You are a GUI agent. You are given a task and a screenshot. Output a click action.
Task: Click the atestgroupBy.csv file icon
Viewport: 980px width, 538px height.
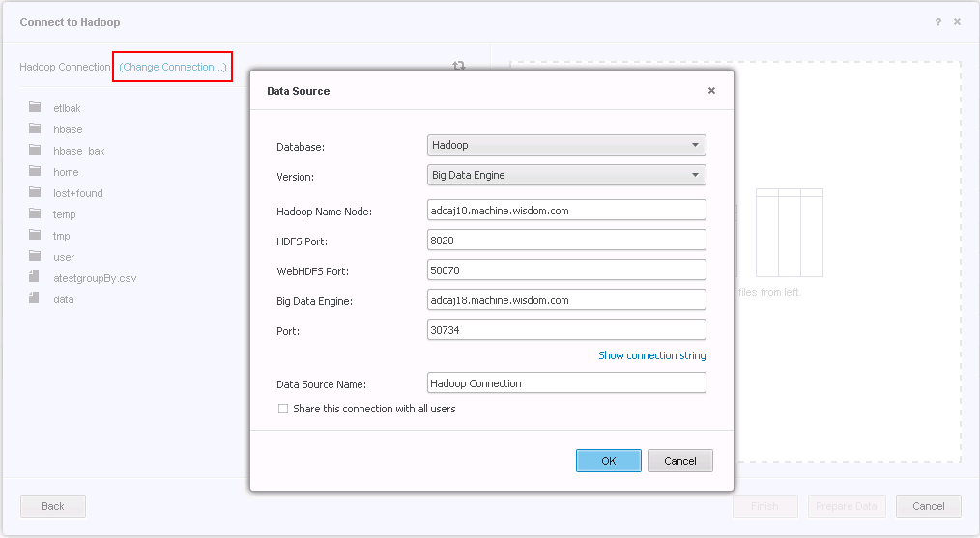[x=35, y=278]
